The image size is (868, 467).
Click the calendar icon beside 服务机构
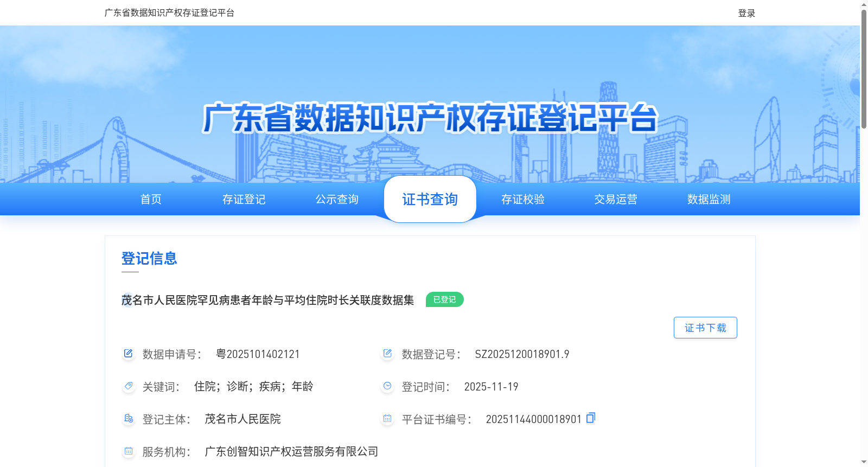128,451
